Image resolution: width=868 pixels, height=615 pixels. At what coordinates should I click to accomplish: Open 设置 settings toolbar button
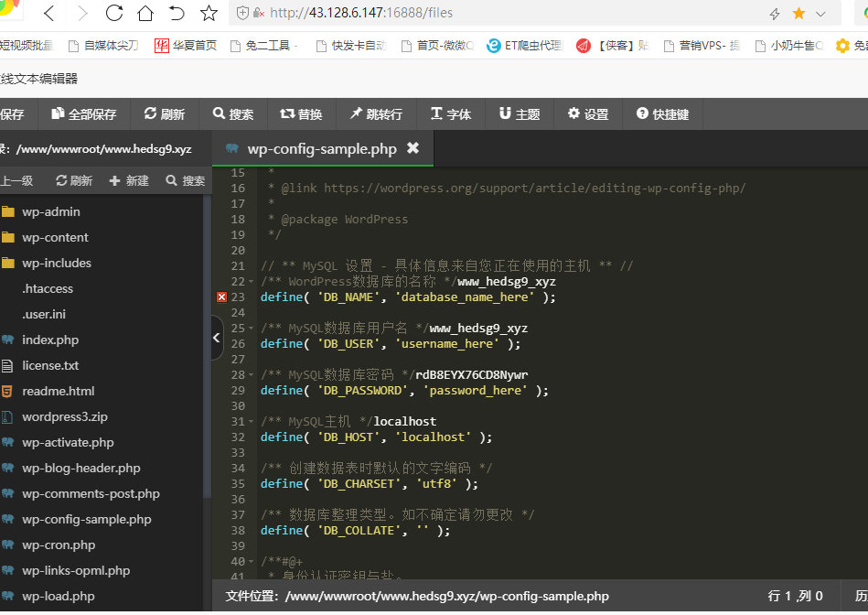[588, 114]
